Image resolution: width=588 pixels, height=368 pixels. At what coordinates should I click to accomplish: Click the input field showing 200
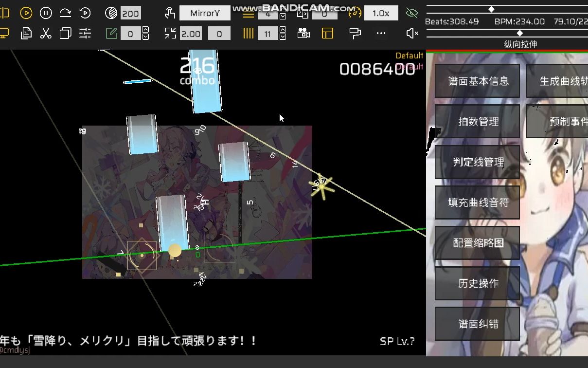(130, 14)
